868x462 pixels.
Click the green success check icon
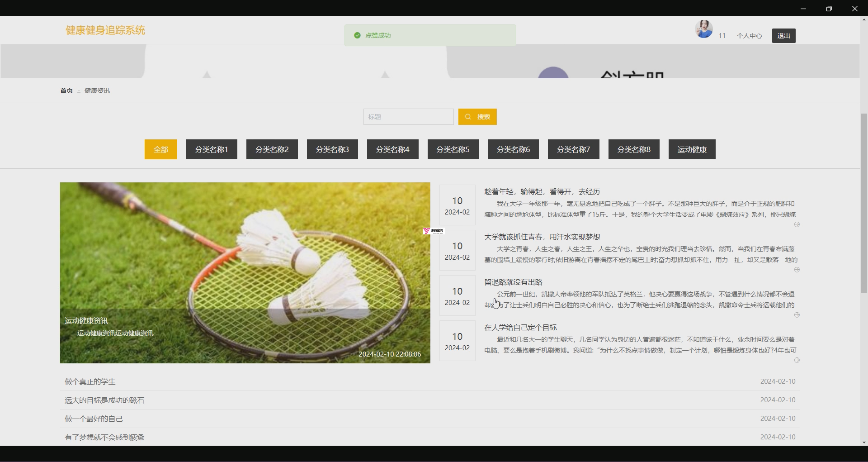pos(357,35)
